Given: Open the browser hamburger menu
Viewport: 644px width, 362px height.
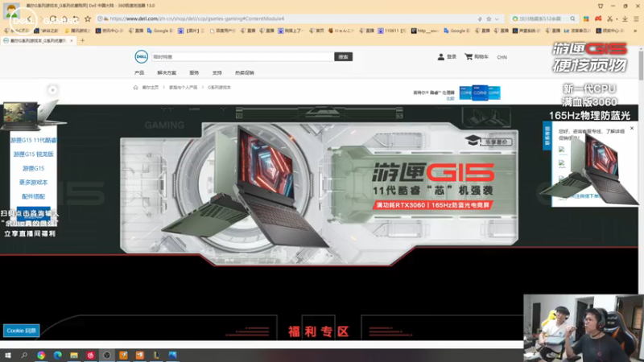Looking at the screenshot, I should (x=636, y=19).
